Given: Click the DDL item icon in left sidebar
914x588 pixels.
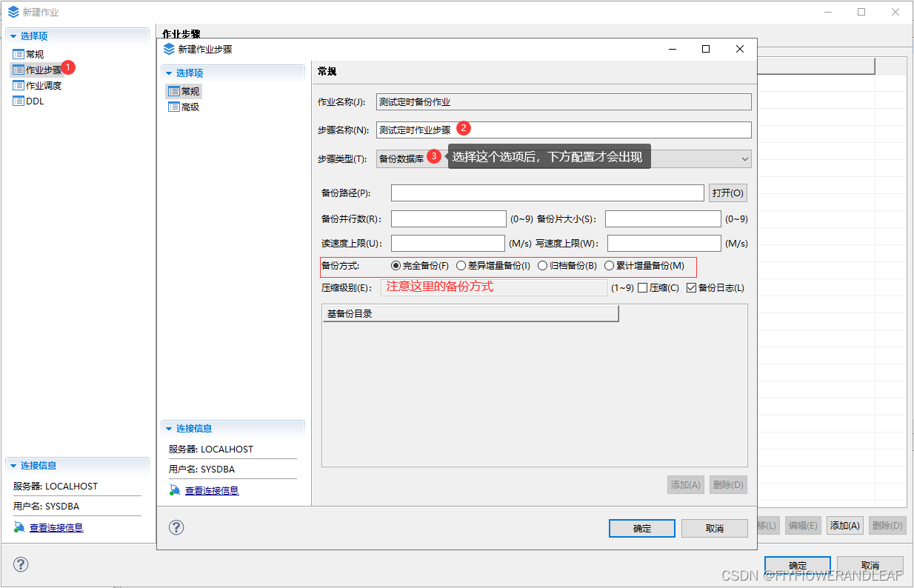Looking at the screenshot, I should (x=18, y=101).
